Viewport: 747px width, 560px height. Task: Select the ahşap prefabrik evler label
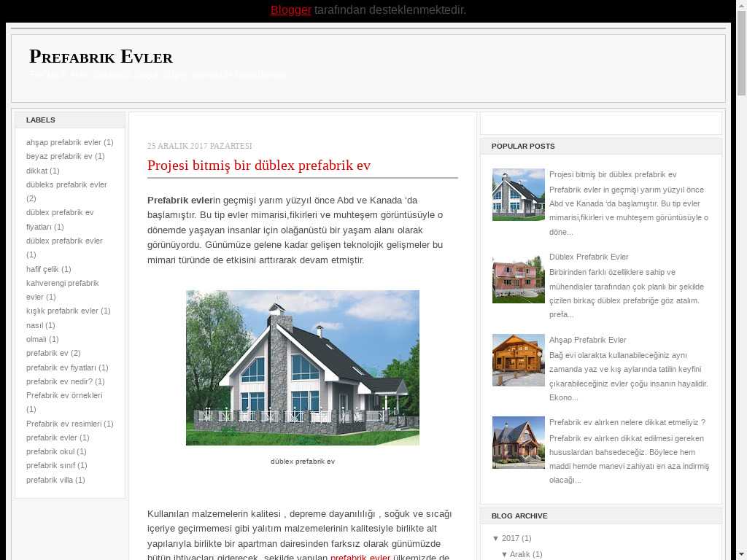pyautogui.click(x=63, y=142)
